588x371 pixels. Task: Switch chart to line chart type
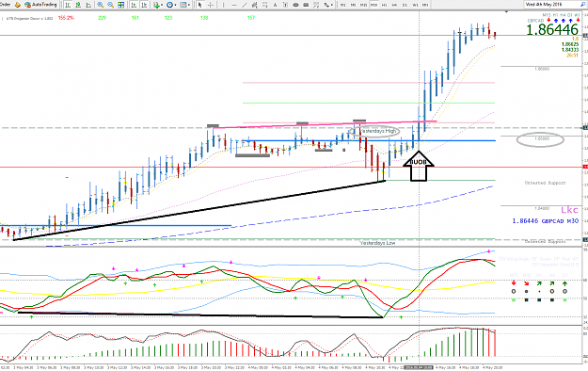point(88,5)
